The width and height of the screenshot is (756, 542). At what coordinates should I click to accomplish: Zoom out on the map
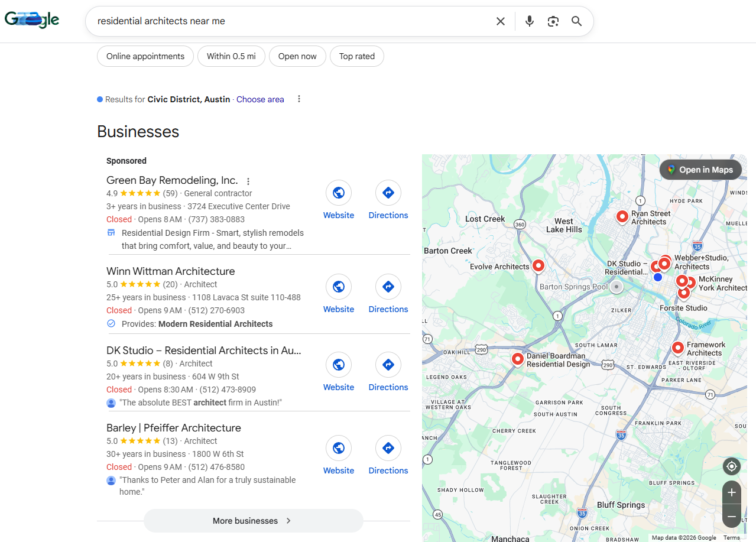coord(732,517)
